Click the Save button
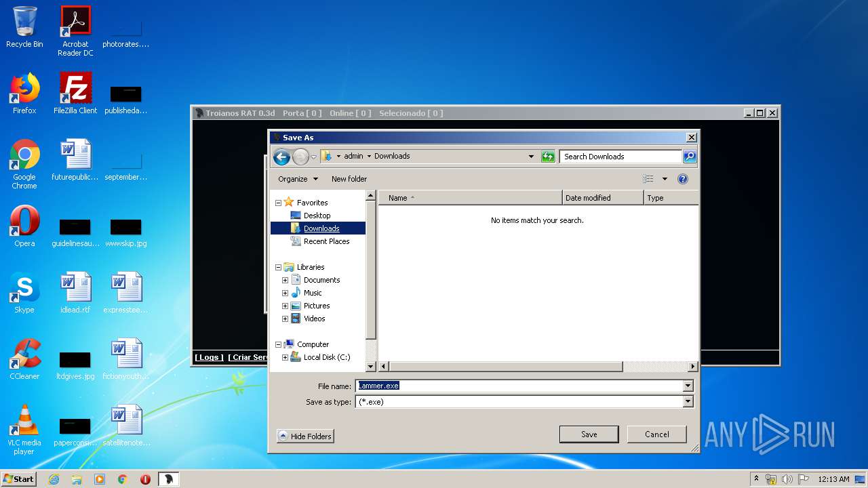The image size is (868, 488). 589,434
